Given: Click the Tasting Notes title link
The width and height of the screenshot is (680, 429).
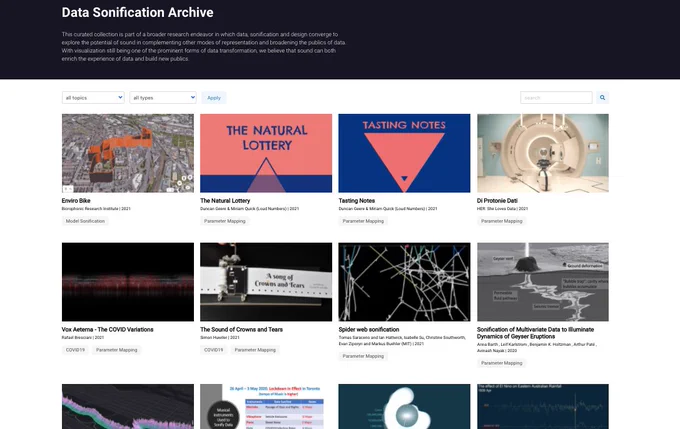Looking at the screenshot, I should click(356, 201).
